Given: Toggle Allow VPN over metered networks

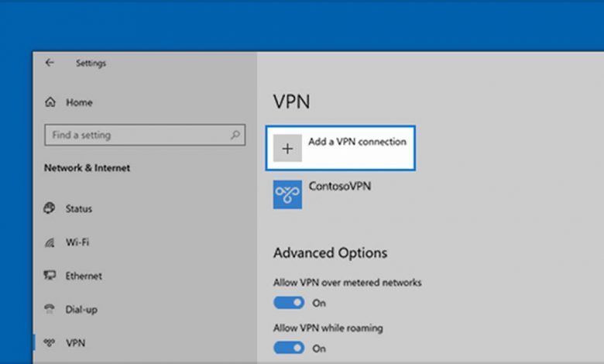Looking at the screenshot, I should [289, 303].
